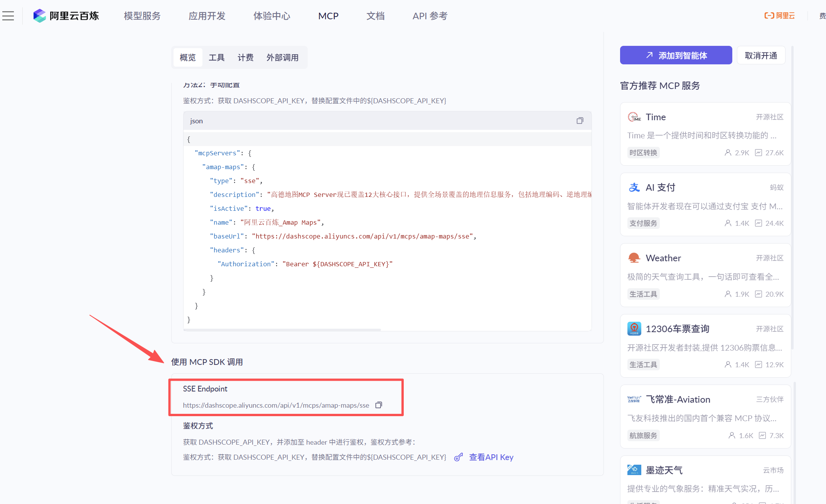
Task: Click the 阿里云 logo at top right
Action: tap(779, 16)
